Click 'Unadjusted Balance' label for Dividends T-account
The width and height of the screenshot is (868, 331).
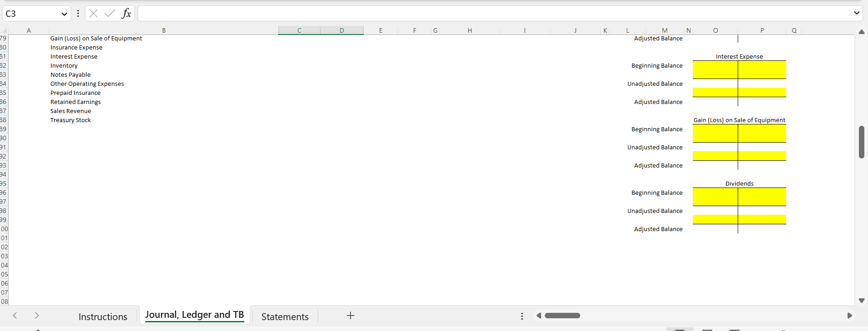pos(655,211)
